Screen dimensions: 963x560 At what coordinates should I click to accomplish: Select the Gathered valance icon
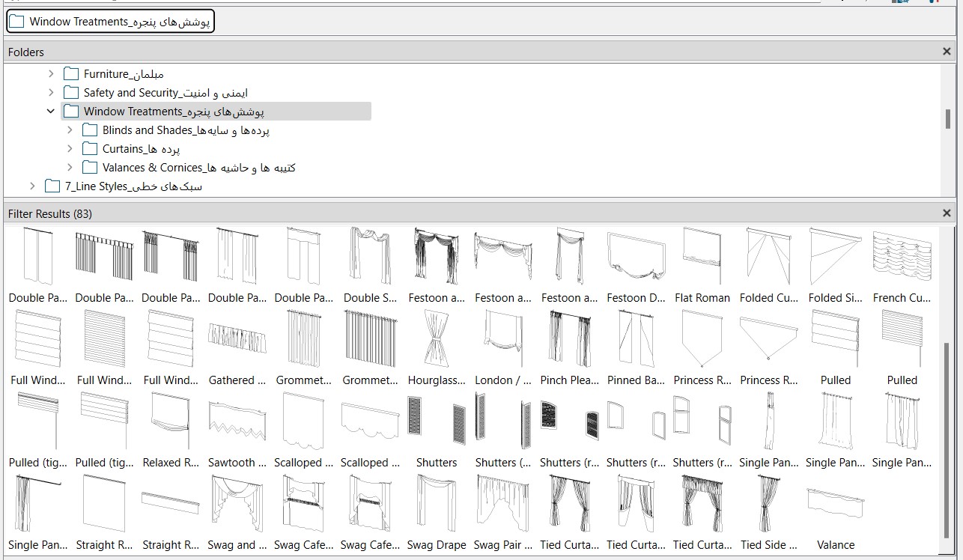pos(237,338)
